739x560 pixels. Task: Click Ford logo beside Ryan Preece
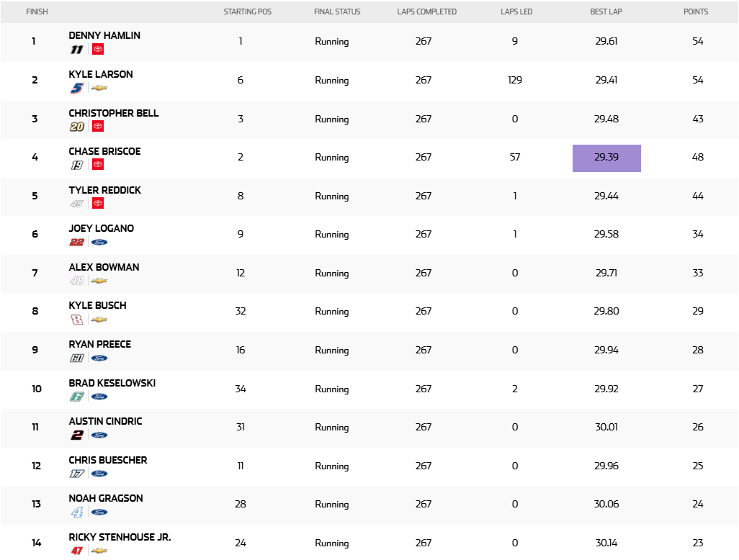pyautogui.click(x=99, y=358)
